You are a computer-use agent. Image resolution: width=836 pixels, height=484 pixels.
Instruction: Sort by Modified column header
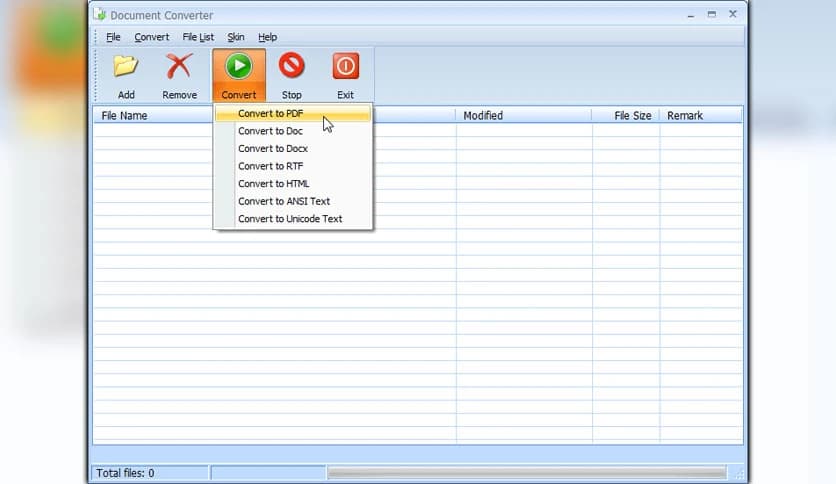pos(524,115)
